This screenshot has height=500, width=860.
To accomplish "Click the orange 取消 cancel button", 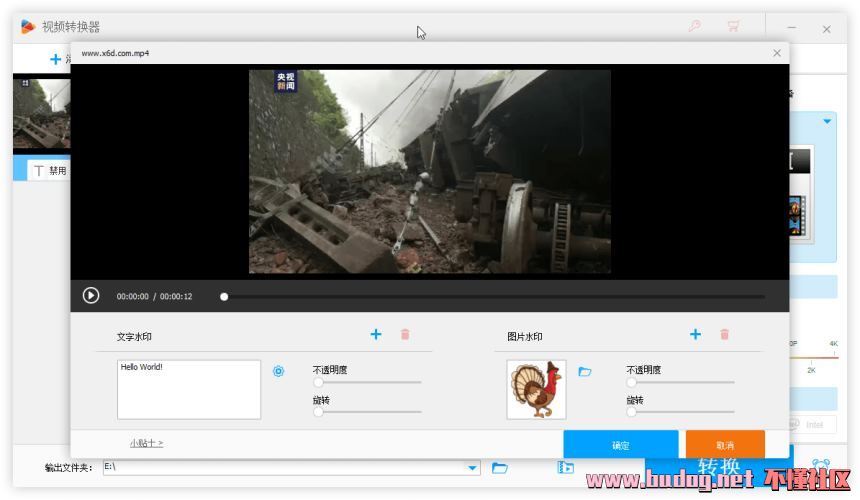I will pyautogui.click(x=725, y=445).
